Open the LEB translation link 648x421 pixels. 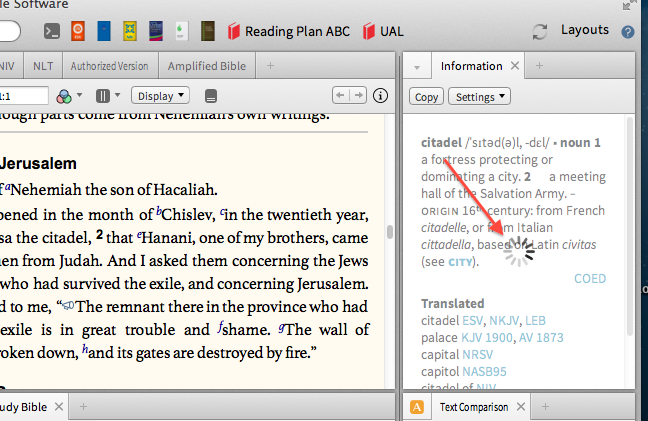[x=536, y=321]
